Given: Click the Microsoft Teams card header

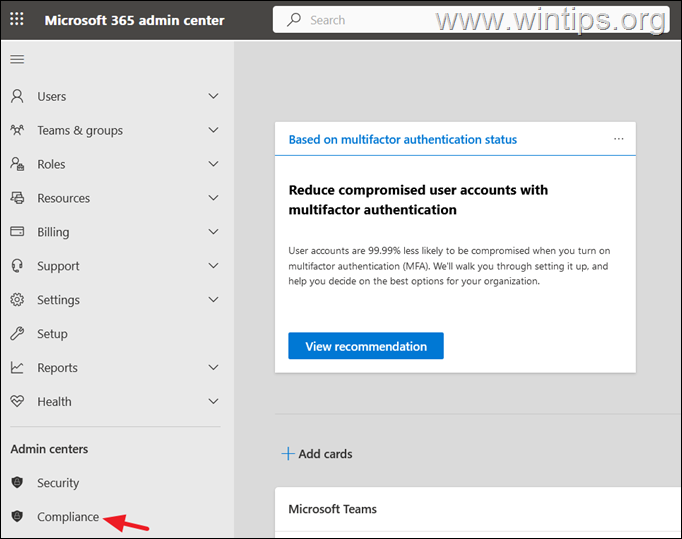Looking at the screenshot, I should coord(333,509).
